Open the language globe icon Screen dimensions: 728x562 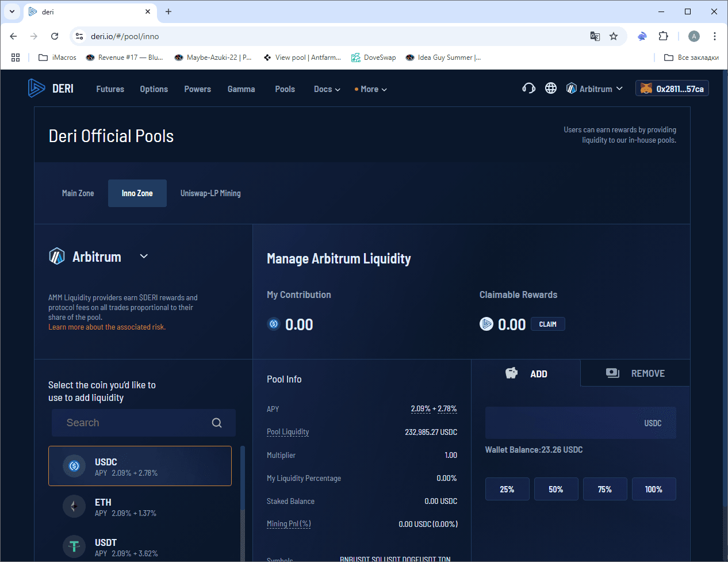point(551,88)
